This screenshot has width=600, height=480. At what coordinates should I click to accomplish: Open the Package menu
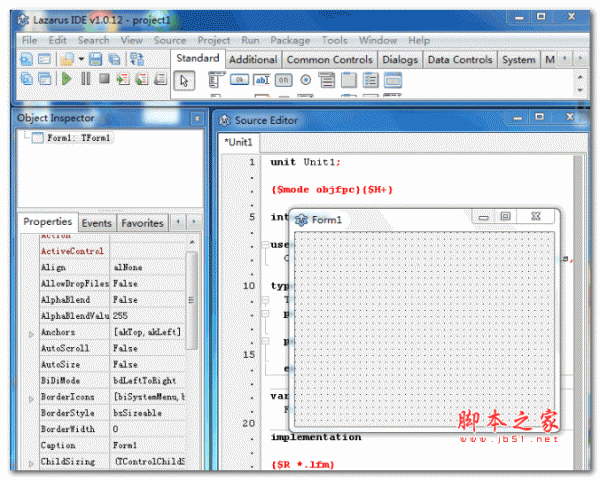[290, 40]
